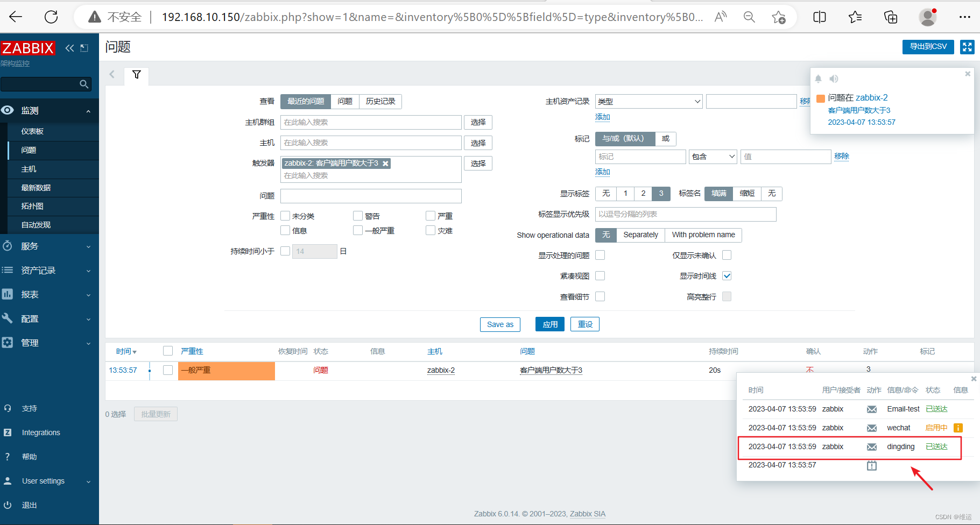Select the 历史记录 view tab
This screenshot has height=525, width=980.
380,101
